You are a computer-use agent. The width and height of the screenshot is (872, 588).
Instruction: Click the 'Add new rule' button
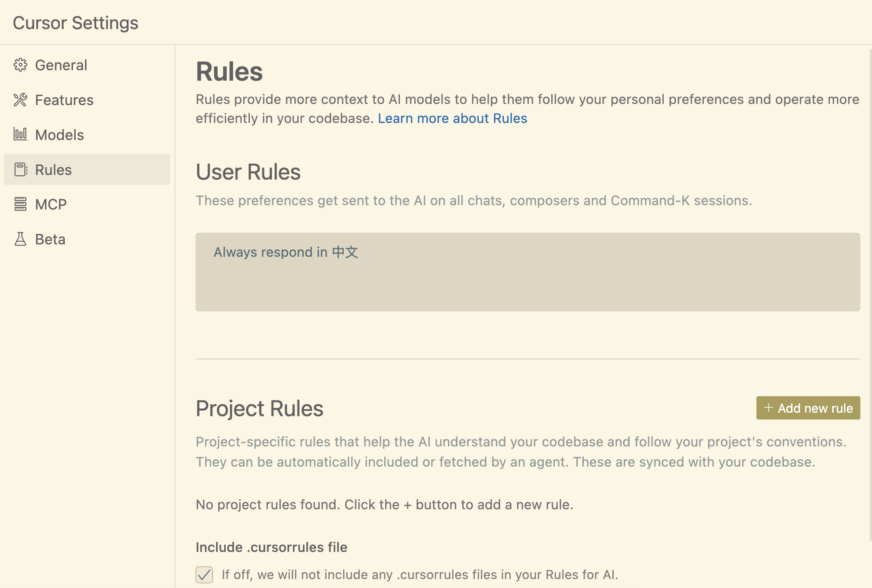[x=808, y=408]
